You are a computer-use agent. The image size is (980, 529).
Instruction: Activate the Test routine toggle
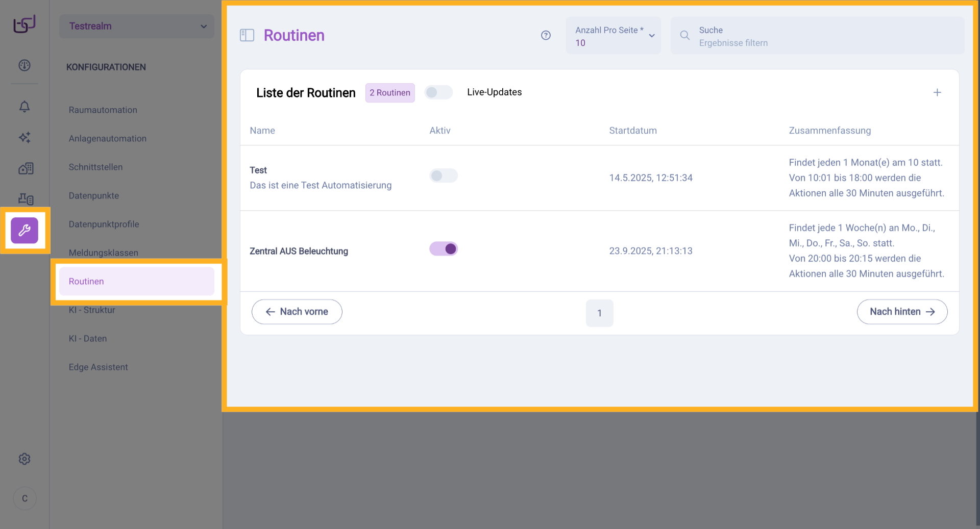(443, 176)
